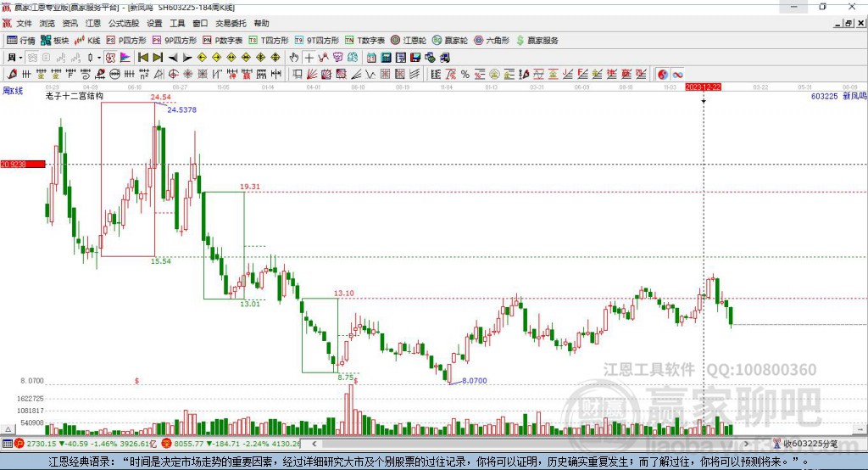Open the 9T四方形 tool
This screenshot has height=470, width=868.
[317, 41]
